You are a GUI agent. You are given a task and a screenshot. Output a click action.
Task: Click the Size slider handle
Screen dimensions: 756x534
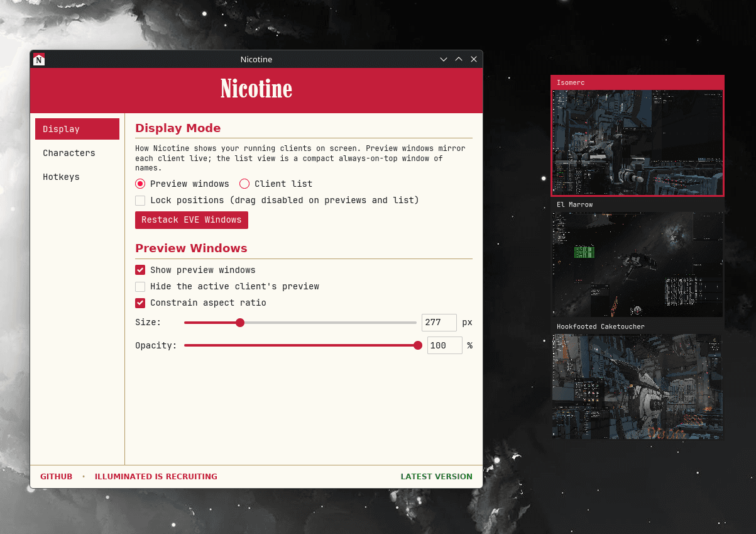pos(239,323)
